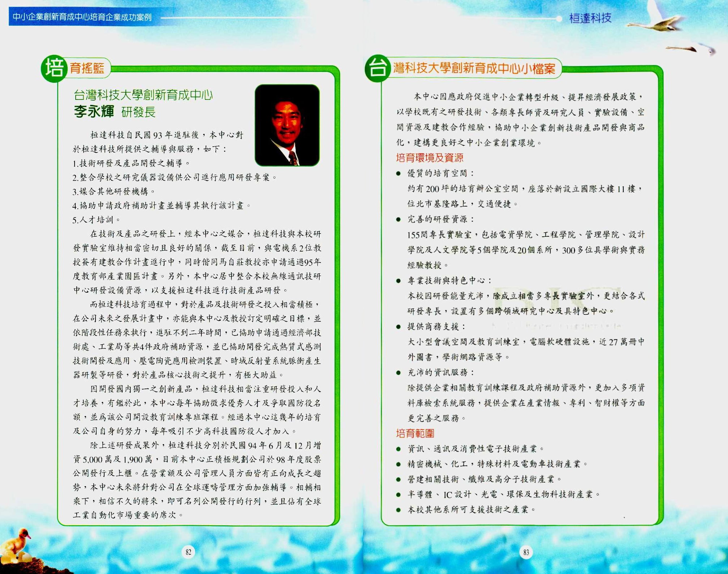
Task: Click the portrait photo of 李永輝
Action: click(x=287, y=125)
